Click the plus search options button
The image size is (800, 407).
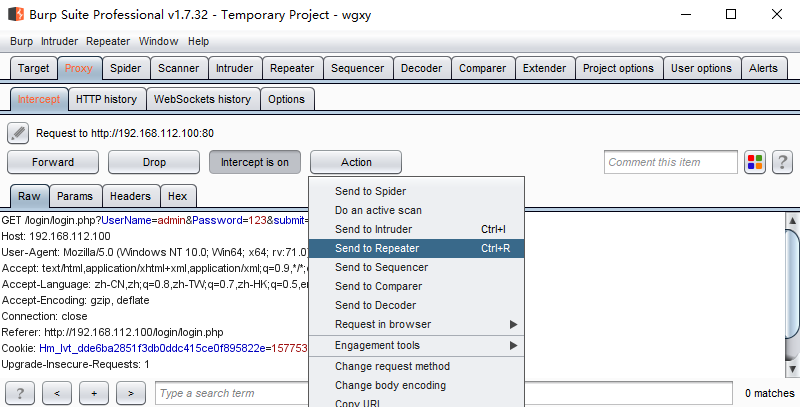click(94, 393)
